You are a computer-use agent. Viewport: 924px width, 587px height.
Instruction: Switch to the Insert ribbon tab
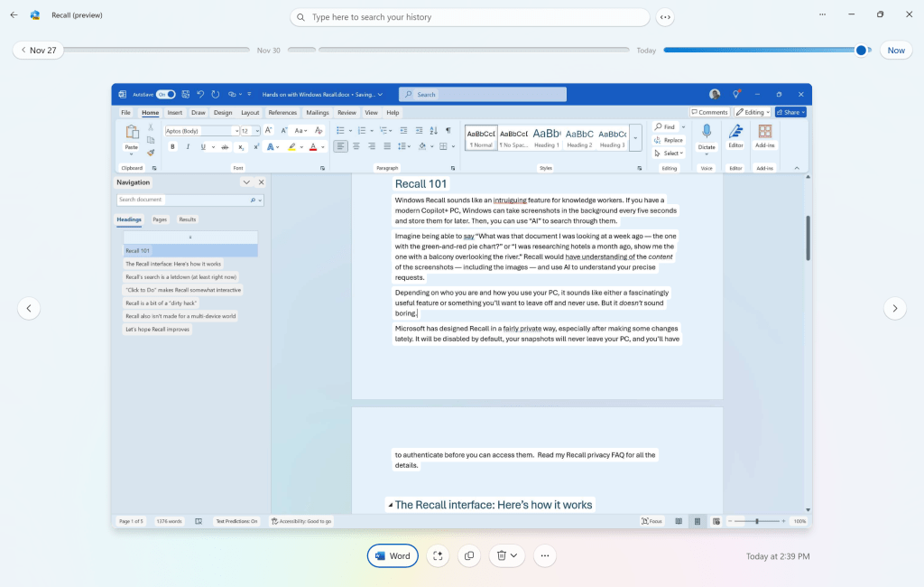tap(174, 113)
